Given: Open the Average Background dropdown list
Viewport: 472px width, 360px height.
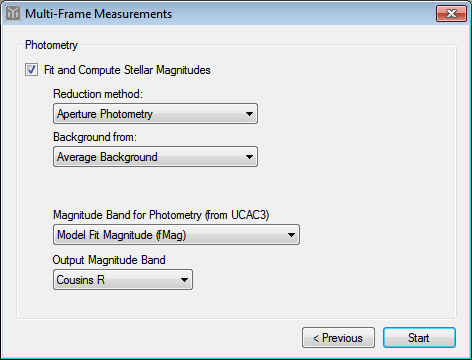Looking at the screenshot, I should pos(155,157).
